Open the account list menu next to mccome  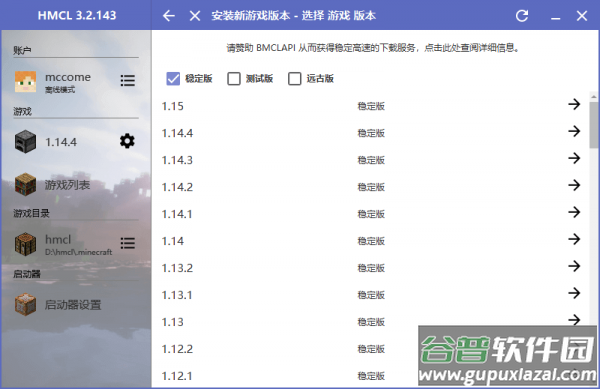point(127,80)
